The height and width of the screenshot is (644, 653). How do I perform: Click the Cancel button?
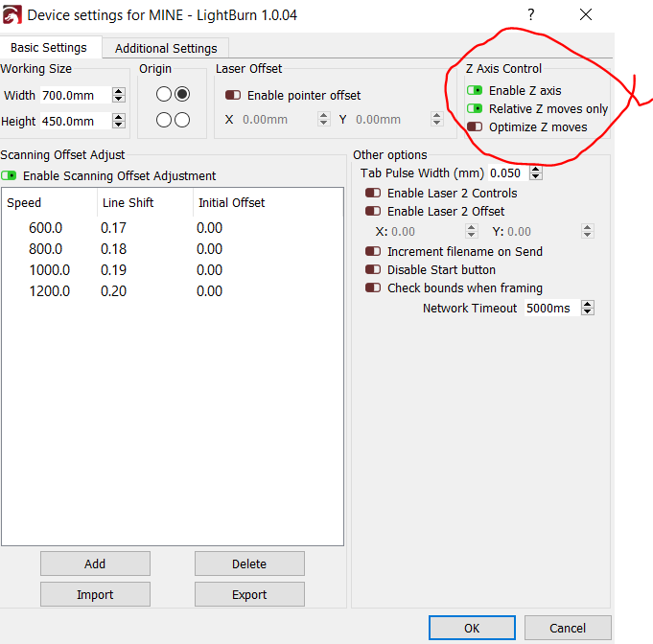pyautogui.click(x=568, y=628)
